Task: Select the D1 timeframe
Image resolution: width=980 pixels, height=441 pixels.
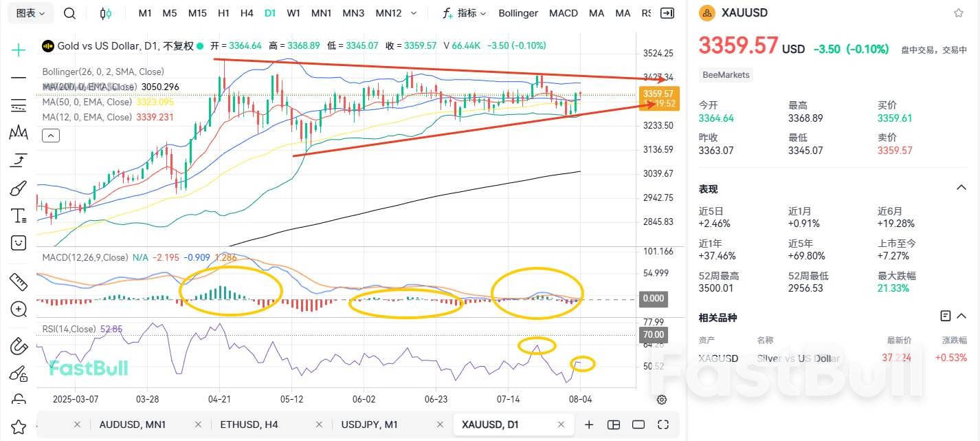Action: [270, 13]
